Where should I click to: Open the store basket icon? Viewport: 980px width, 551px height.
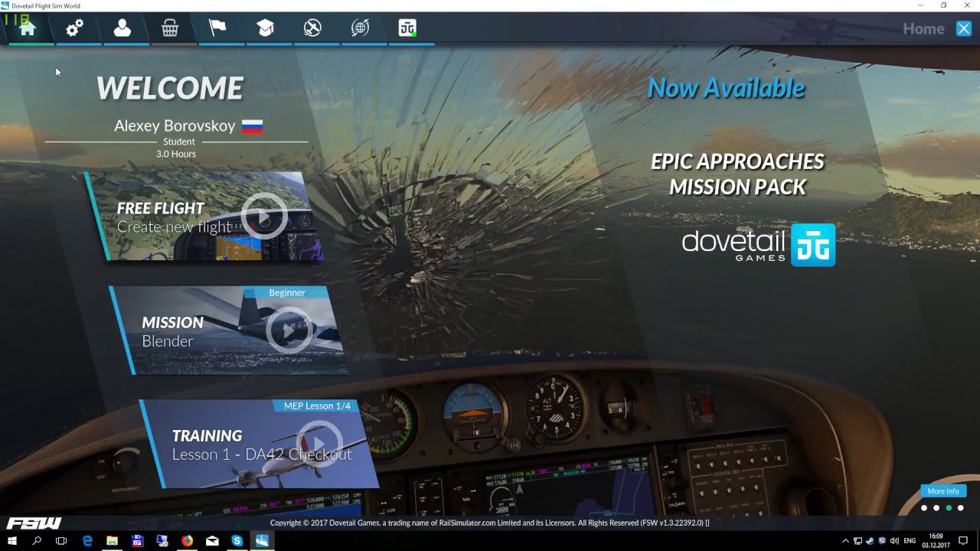170,28
